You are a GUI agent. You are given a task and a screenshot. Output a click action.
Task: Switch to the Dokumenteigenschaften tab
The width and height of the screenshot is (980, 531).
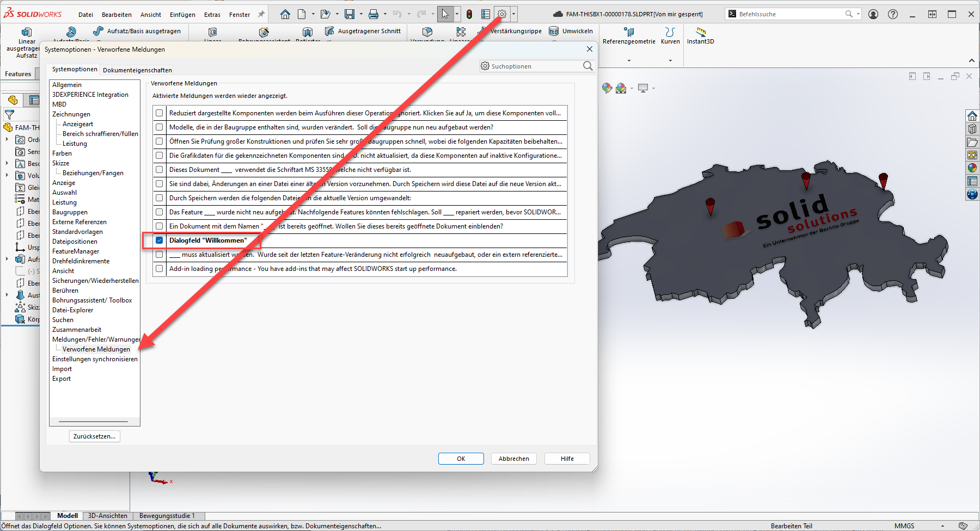tap(137, 70)
